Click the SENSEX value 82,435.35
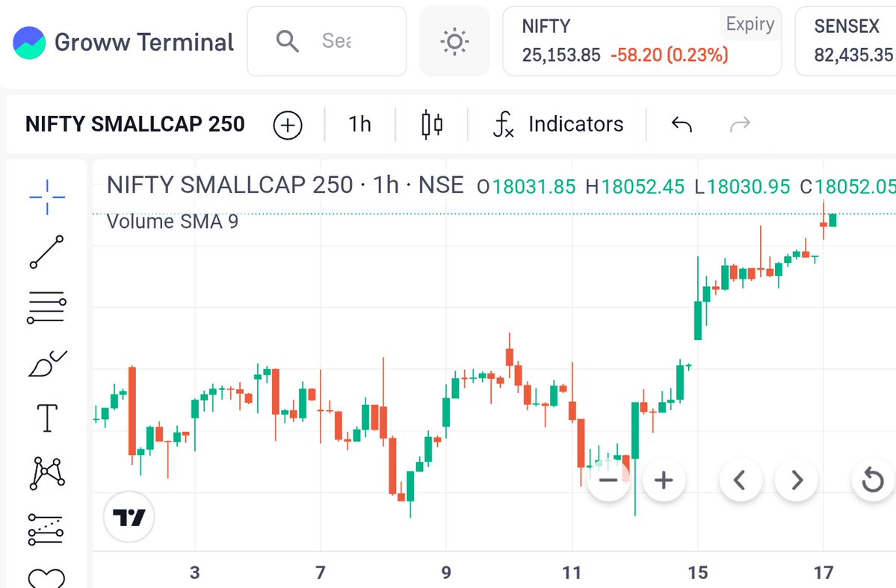Image resolution: width=896 pixels, height=588 pixels. (853, 55)
